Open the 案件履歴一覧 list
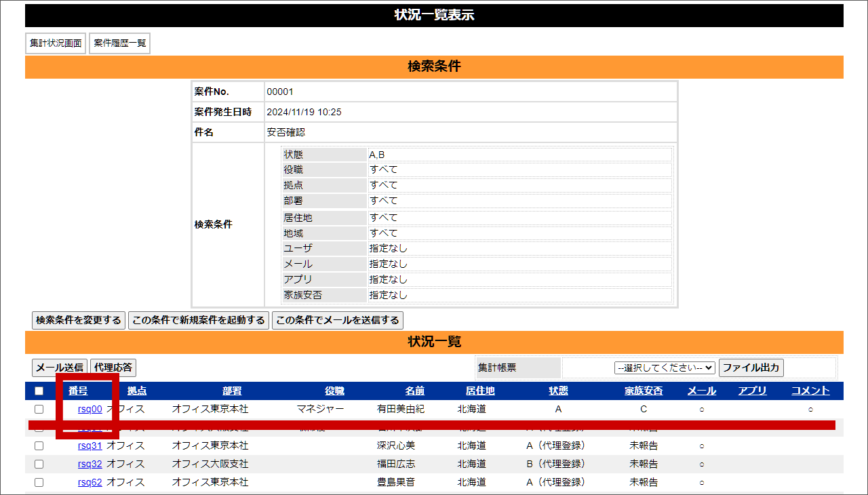868x495 pixels. pyautogui.click(x=119, y=43)
